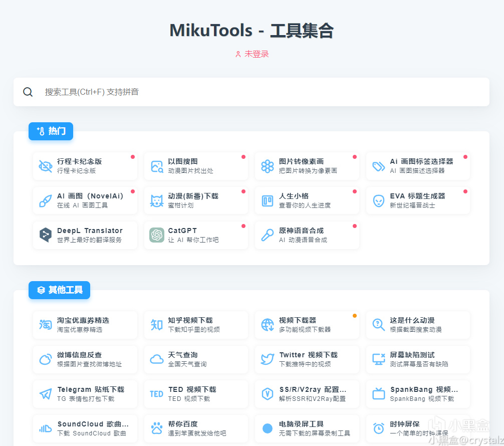The height and width of the screenshot is (446, 504).
Task: Click subtitle 遇到笨蛋就发给他吧
Action: point(197,433)
